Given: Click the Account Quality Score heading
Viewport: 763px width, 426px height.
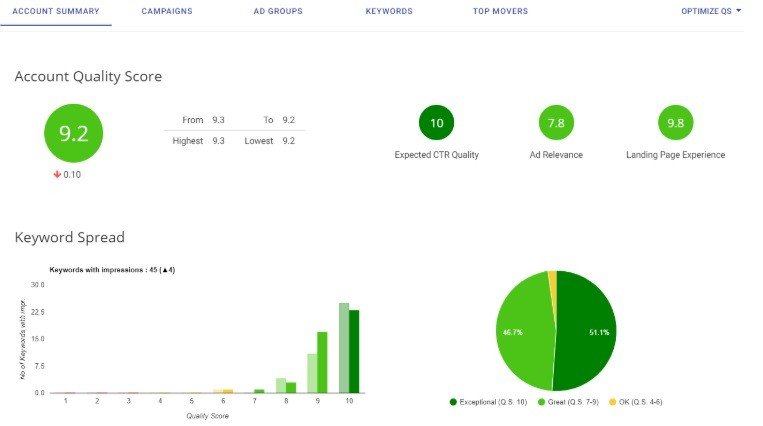Looking at the screenshot, I should pyautogui.click(x=88, y=76).
